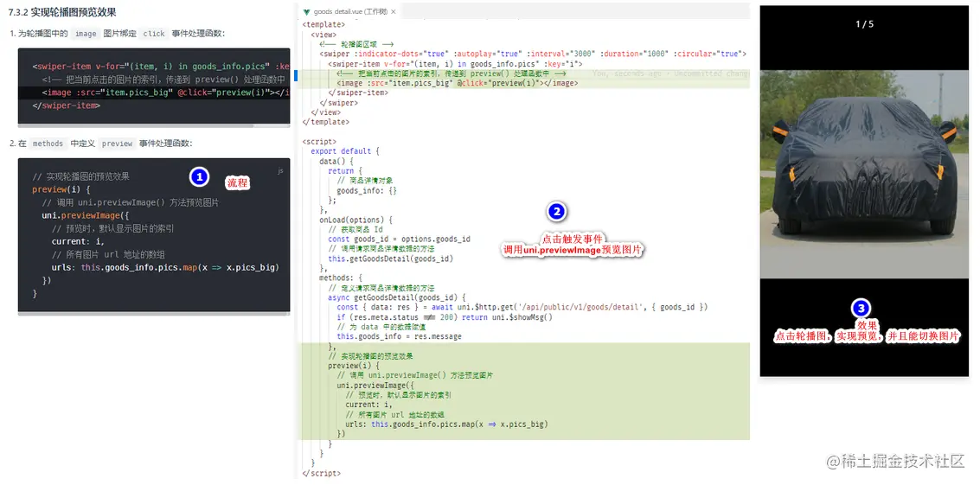Viewport: 980px width, 485px height.
Task: Click the "</script>" closing tag
Action: tap(321, 473)
